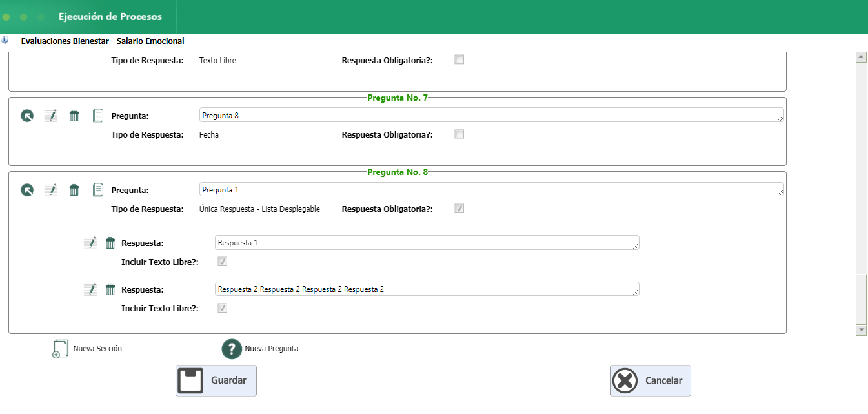Edit question Pregunta 1 using pencil icon

tap(51, 190)
